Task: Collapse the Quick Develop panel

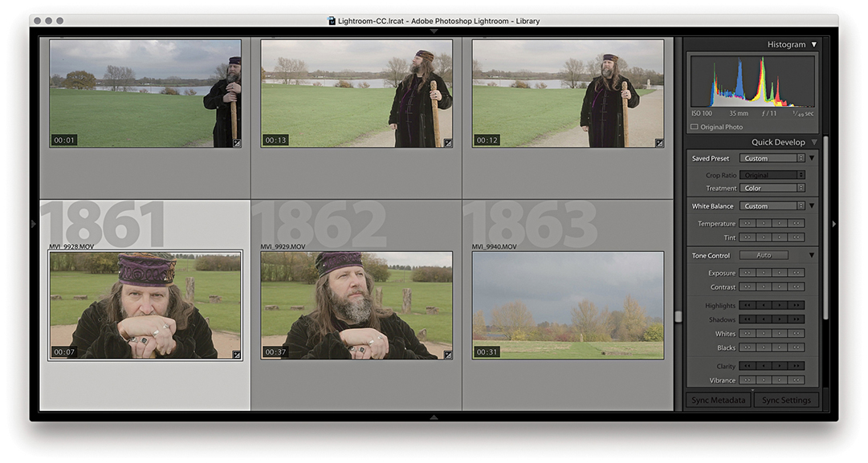Action: pos(813,142)
